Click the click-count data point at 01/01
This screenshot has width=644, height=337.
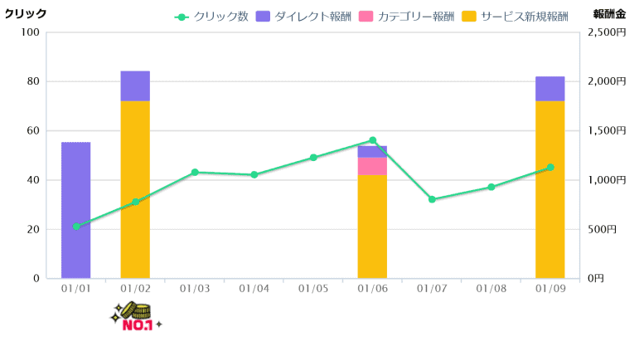(76, 226)
